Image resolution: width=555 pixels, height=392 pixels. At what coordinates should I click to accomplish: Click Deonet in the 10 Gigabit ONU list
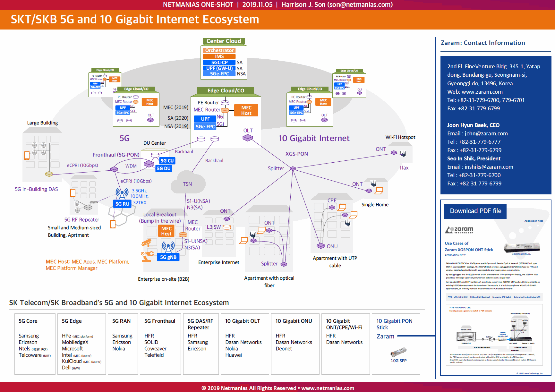coord(284,349)
